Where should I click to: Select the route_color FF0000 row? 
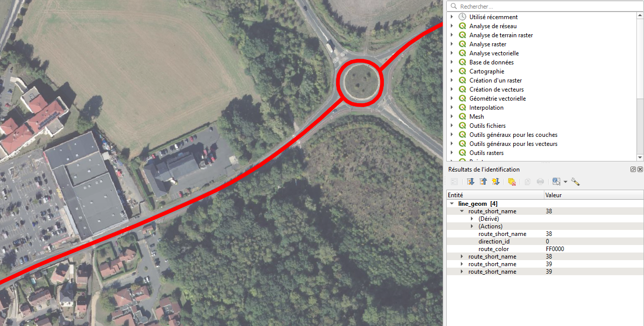click(545, 249)
